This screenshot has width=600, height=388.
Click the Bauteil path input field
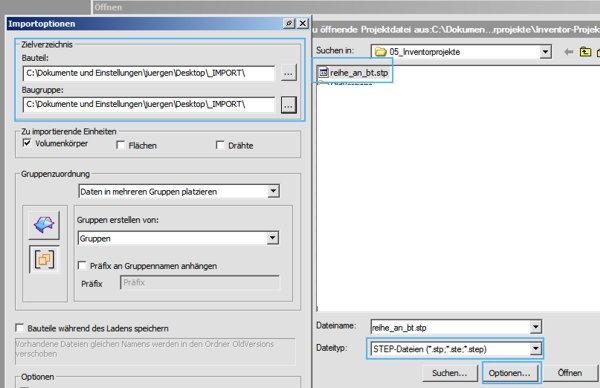[149, 73]
